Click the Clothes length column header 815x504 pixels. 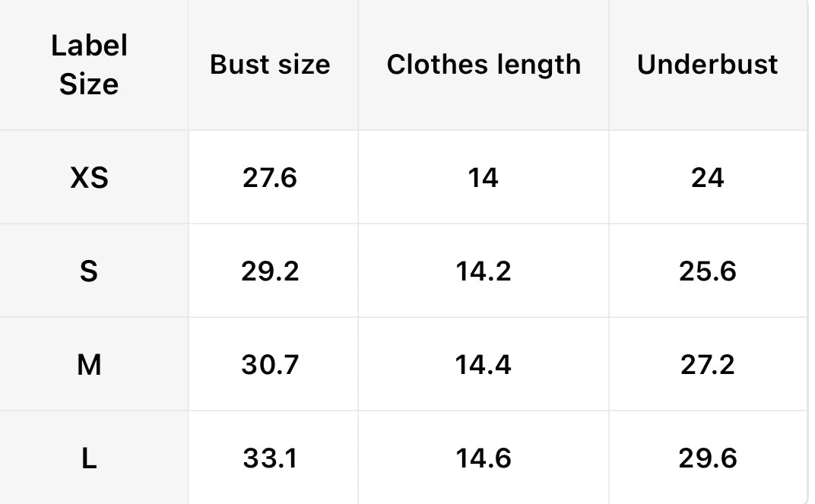coord(484,65)
